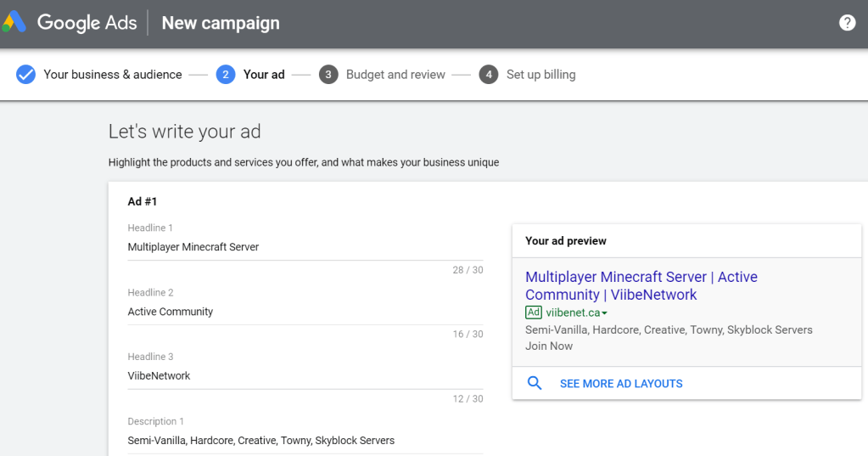
Task: Click the step 4 circle icon
Action: click(488, 75)
